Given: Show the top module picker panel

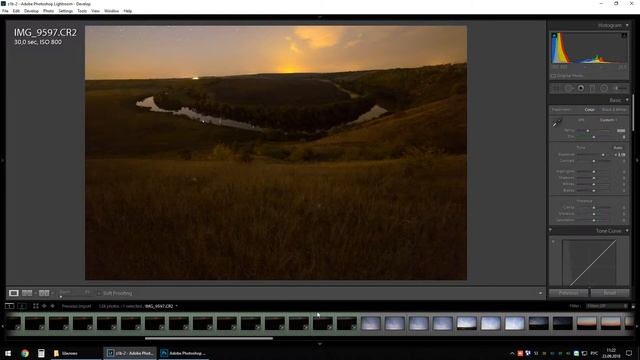Looking at the screenshot, I should click(x=320, y=17).
